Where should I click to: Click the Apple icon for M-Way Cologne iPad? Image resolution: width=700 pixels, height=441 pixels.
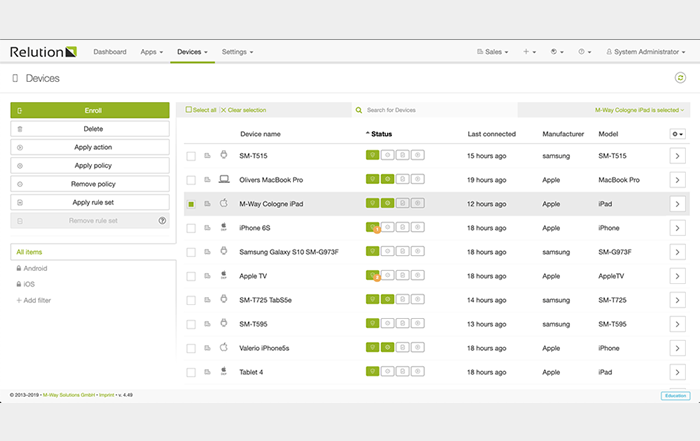[x=224, y=203]
